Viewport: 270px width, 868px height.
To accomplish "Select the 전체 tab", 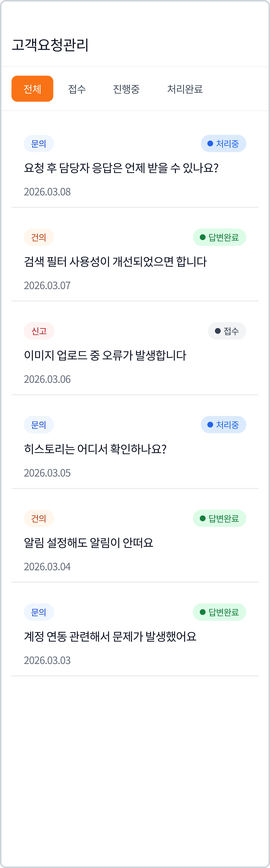I will click(32, 89).
